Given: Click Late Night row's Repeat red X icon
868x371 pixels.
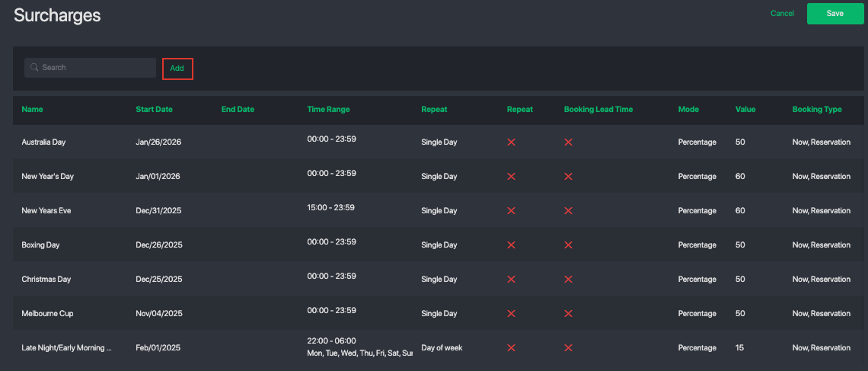Looking at the screenshot, I should pyautogui.click(x=512, y=347).
